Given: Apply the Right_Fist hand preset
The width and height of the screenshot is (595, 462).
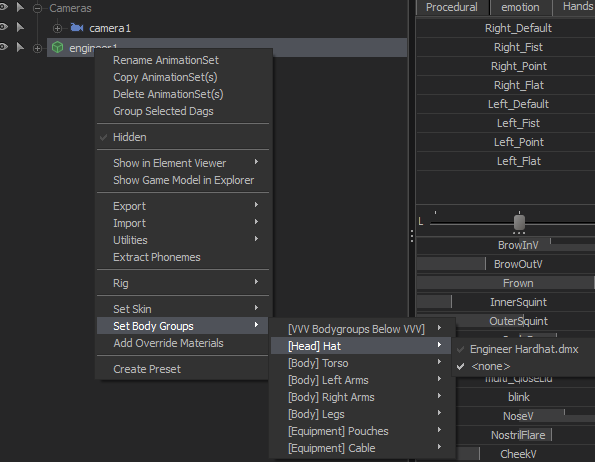Looking at the screenshot, I should point(518,47).
